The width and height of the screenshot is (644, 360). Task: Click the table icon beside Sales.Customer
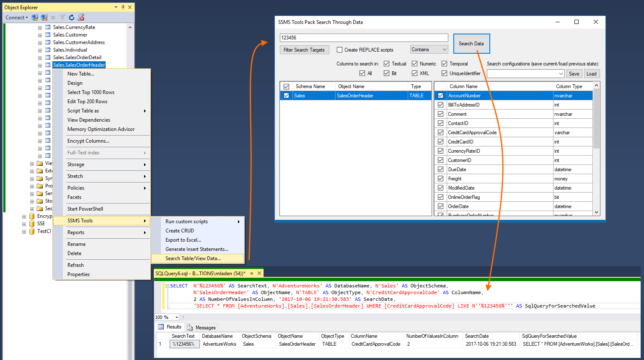[48, 35]
